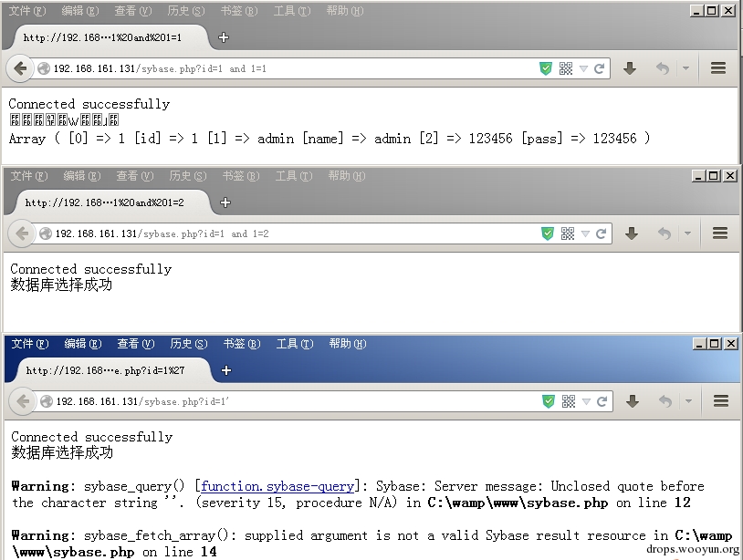
Task: Open downloads arrow in bottom window
Action: coord(633,401)
